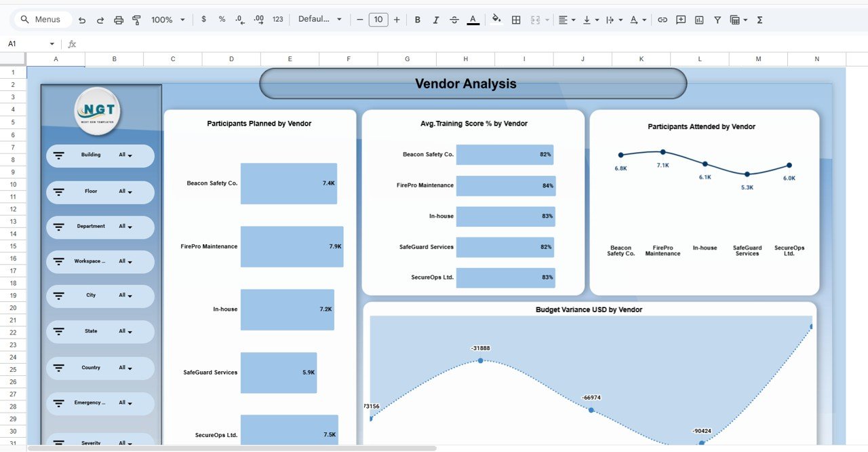Click the Insert comment icon
The width and height of the screenshot is (868, 452).
click(x=681, y=20)
